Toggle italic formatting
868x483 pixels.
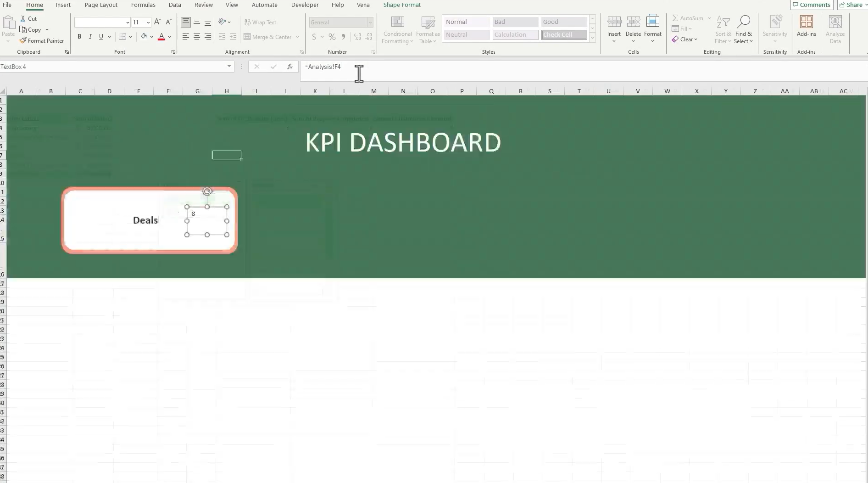pos(90,36)
